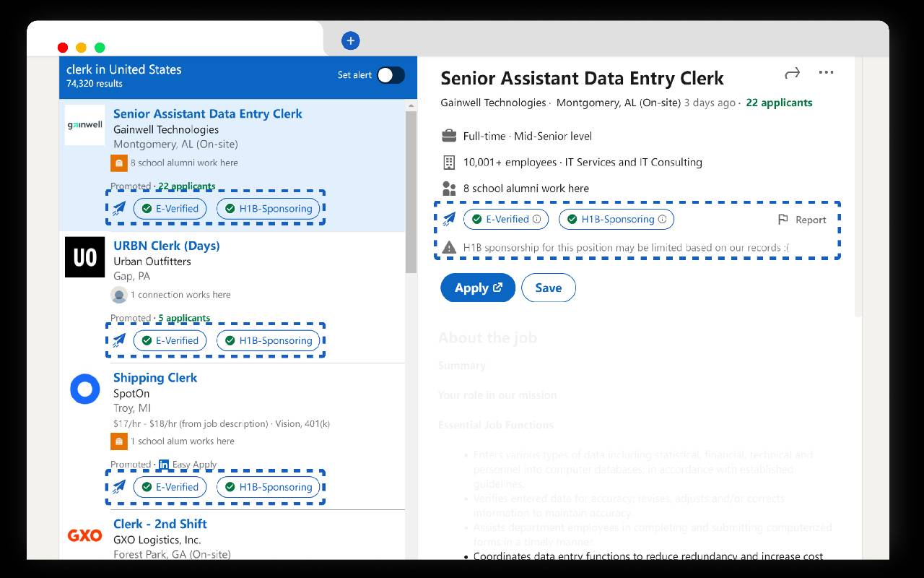Click the rocket icon in the job details panel
Screen dimensions: 924x578
[x=449, y=219]
